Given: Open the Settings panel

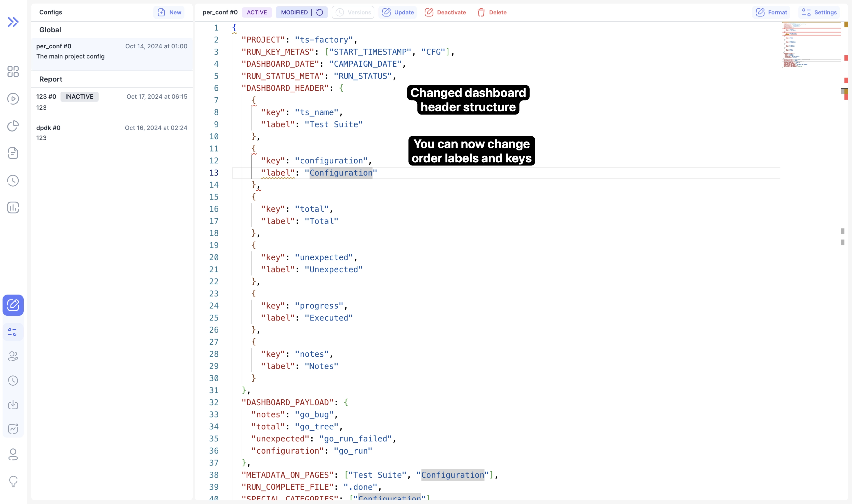Looking at the screenshot, I should pos(819,12).
